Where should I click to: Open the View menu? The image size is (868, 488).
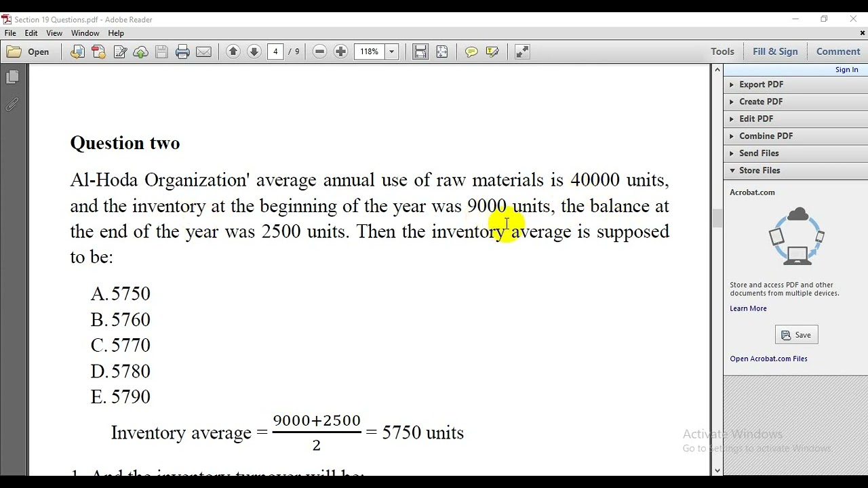click(x=54, y=33)
